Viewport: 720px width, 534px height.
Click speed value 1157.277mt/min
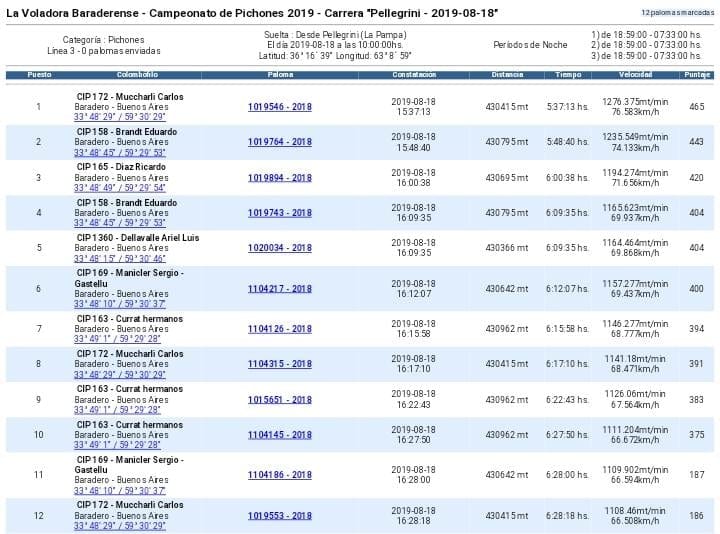coord(635,284)
